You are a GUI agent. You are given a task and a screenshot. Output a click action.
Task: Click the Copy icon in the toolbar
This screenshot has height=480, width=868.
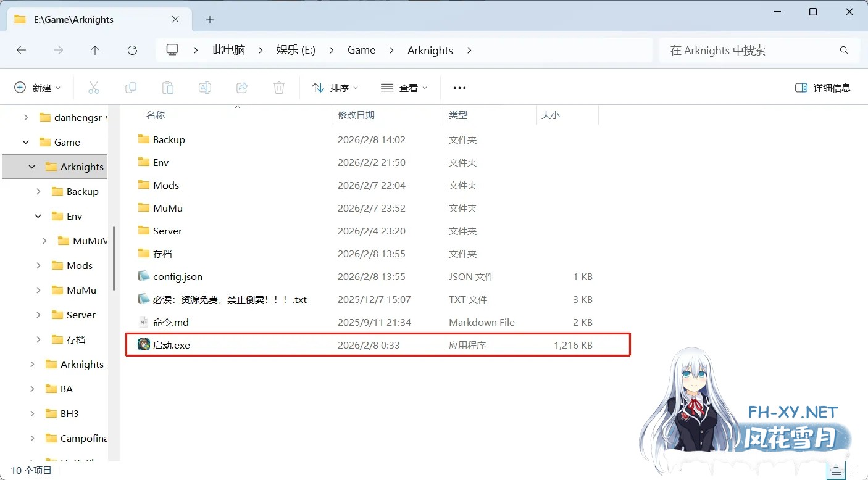point(131,88)
